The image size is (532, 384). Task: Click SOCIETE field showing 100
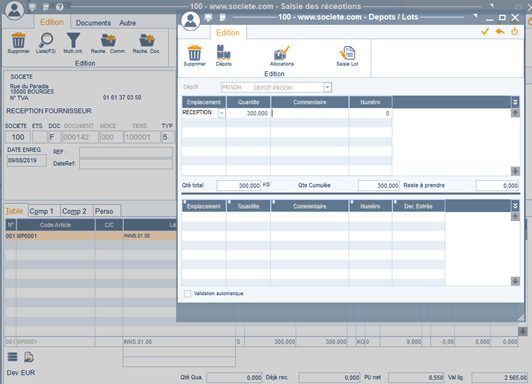pyautogui.click(x=18, y=137)
